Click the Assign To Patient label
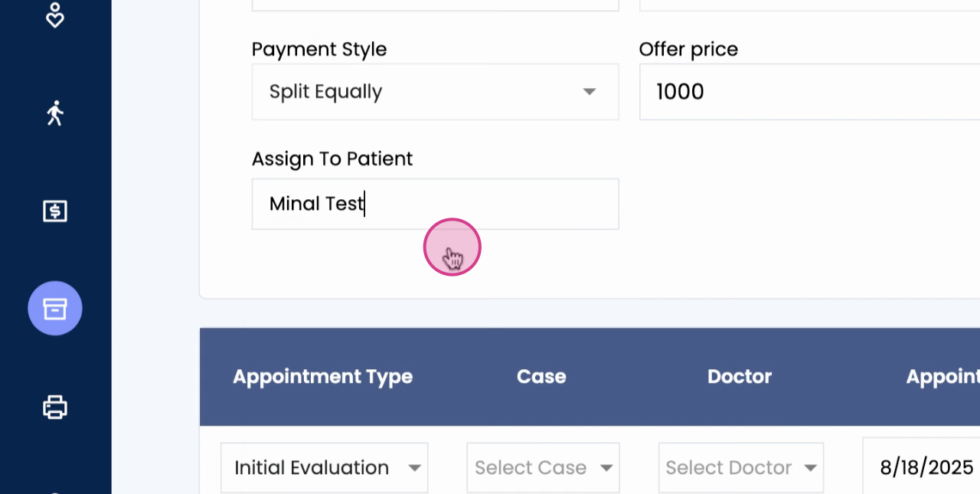The image size is (980, 494). point(332,159)
